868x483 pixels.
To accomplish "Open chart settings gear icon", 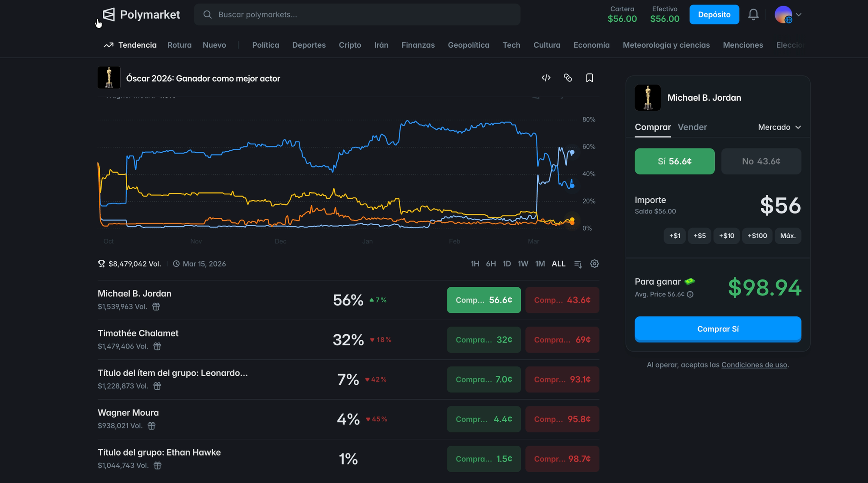I will click(595, 264).
